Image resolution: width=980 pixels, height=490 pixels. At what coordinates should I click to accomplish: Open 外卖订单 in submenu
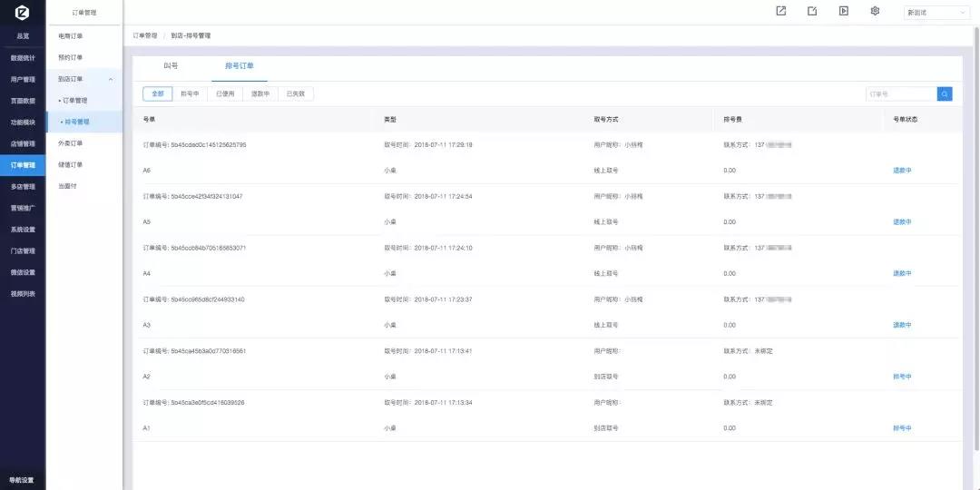tap(70, 143)
